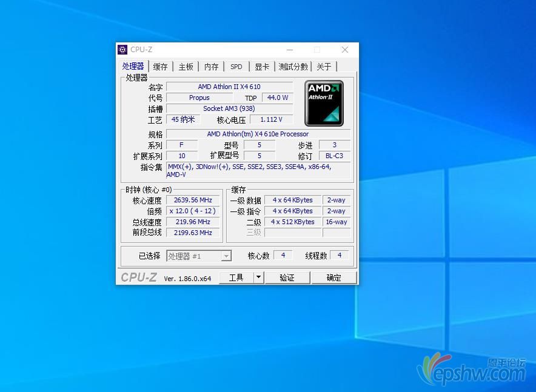The height and width of the screenshot is (392, 536).
Task: Click the 验证 button
Action: tap(287, 277)
